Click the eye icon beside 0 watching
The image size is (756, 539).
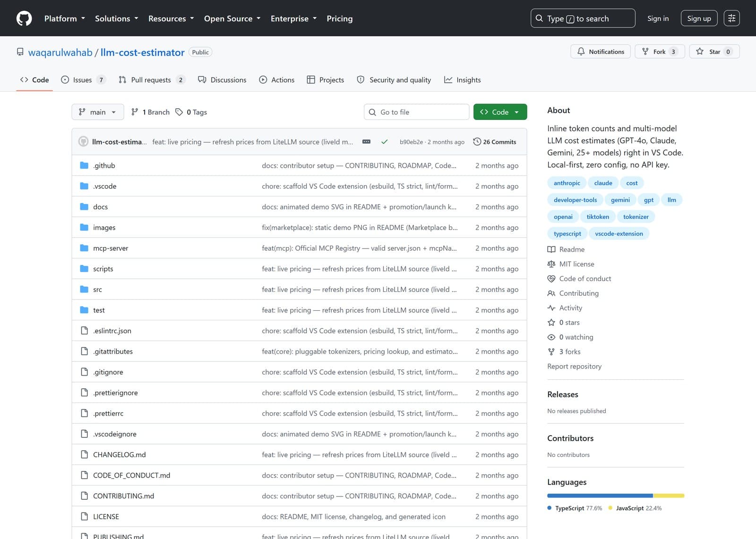click(551, 337)
